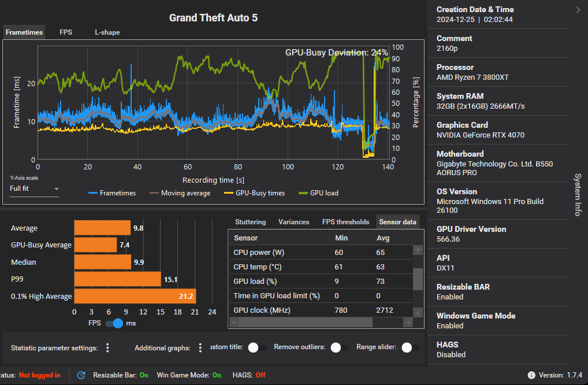
Task: Click the P99 bar showing 15.1
Action: [x=118, y=279]
